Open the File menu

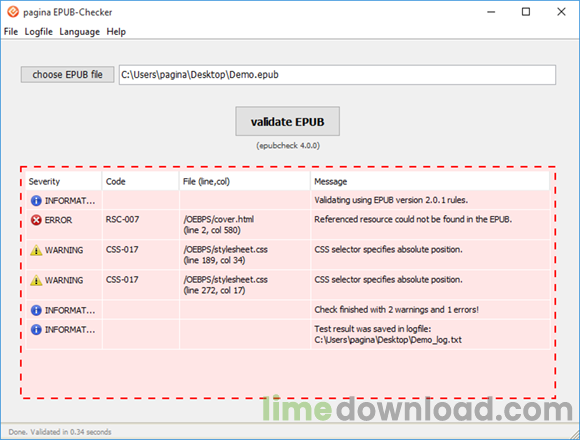pos(11,32)
